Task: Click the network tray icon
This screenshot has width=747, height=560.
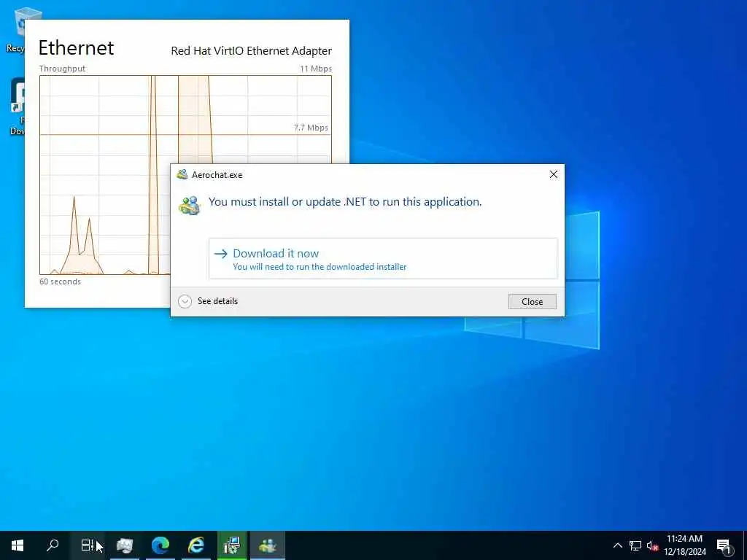Action: point(635,545)
